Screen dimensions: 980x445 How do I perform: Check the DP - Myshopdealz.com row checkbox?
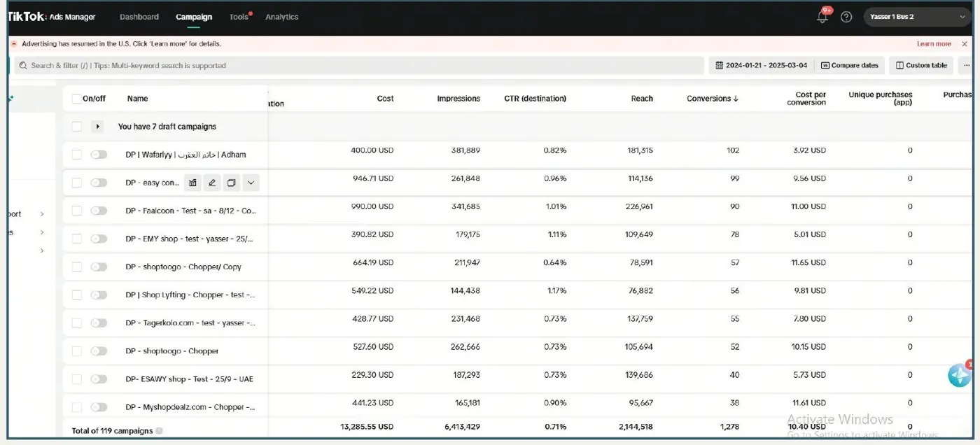pyautogui.click(x=76, y=407)
